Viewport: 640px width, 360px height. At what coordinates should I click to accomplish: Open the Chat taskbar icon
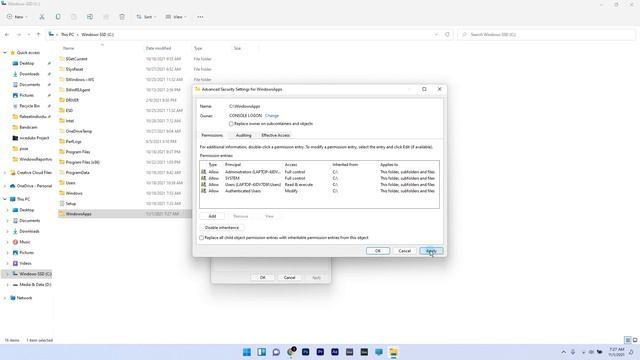coord(276,352)
